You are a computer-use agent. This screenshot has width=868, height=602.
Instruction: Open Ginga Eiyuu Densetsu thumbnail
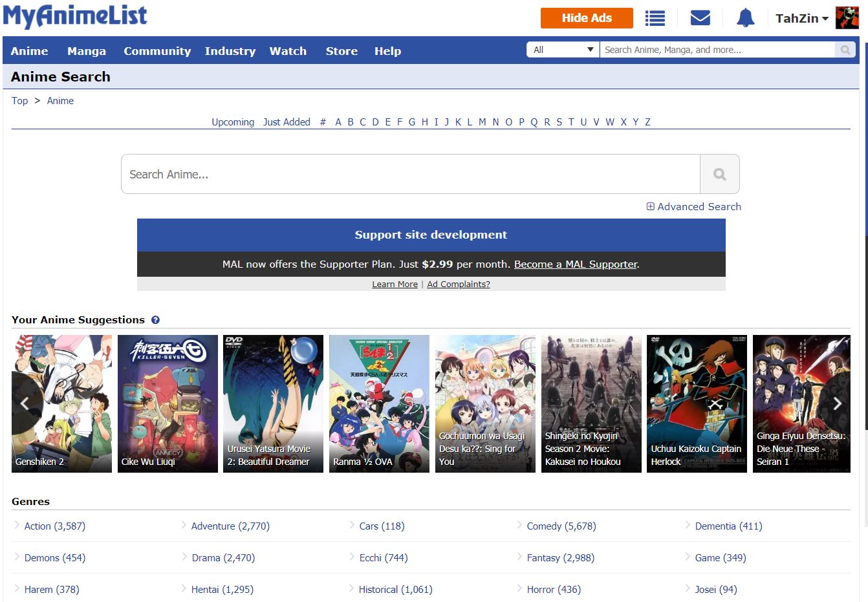coord(801,403)
